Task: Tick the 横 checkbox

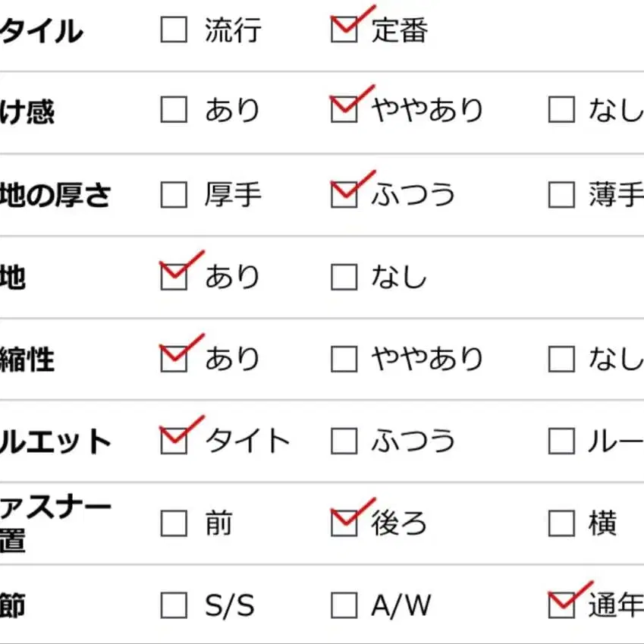Action: pyautogui.click(x=561, y=523)
